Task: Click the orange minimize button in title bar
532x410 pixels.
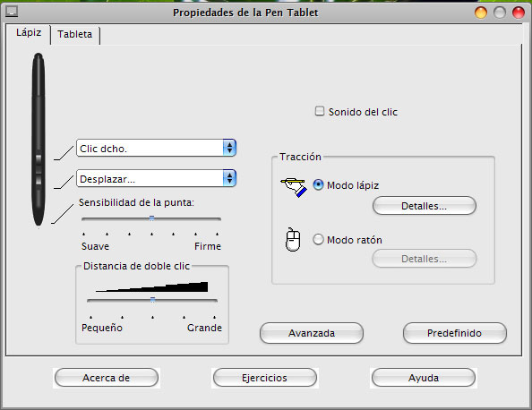Action: click(480, 13)
